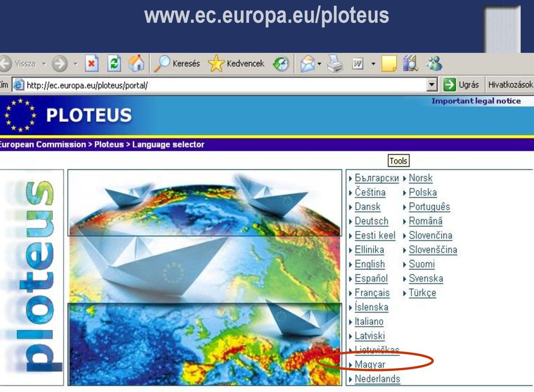The height and width of the screenshot is (392, 534).
Task: Choose Svenska language
Action: (x=426, y=279)
